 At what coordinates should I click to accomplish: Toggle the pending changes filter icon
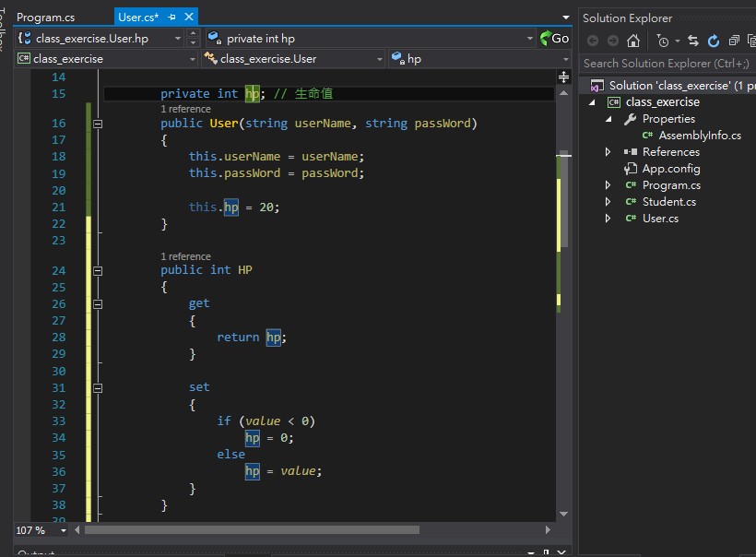pyautogui.click(x=664, y=41)
